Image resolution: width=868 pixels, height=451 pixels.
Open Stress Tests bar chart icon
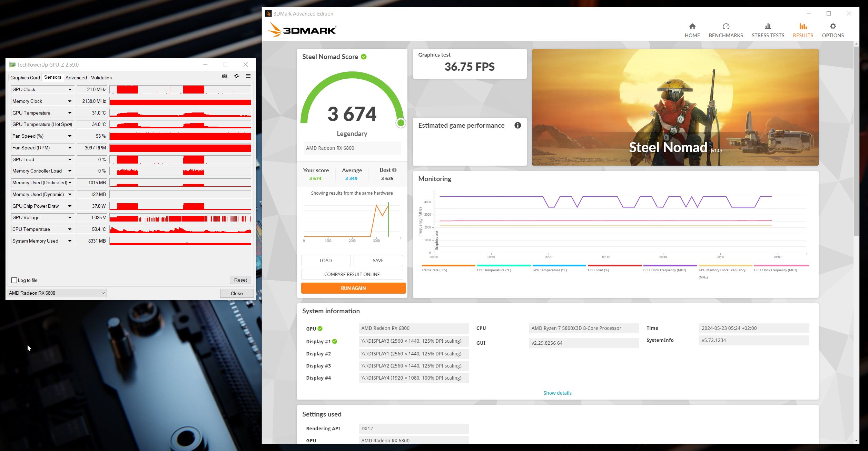tap(768, 27)
